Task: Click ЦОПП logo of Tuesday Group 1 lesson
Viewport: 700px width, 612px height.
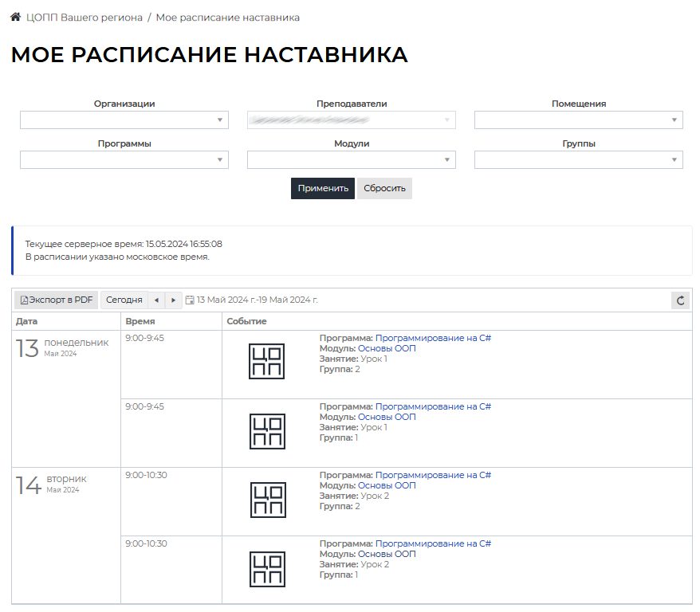Action: [x=267, y=569]
